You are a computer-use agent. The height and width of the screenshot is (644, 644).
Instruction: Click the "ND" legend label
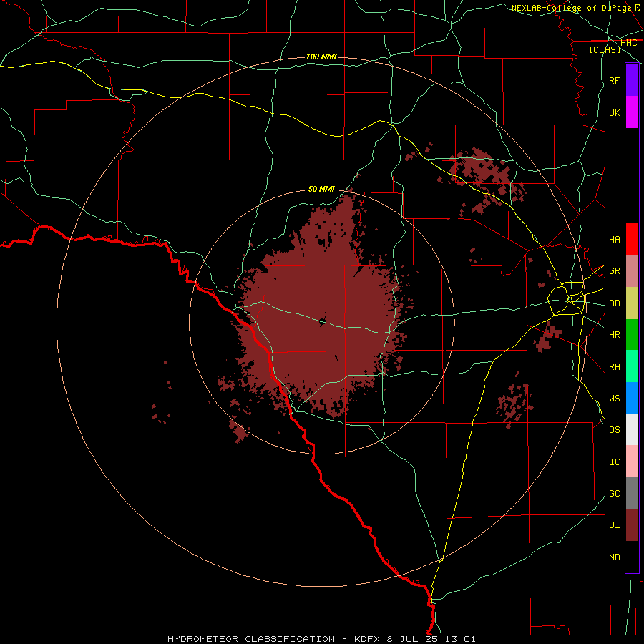pos(615,557)
